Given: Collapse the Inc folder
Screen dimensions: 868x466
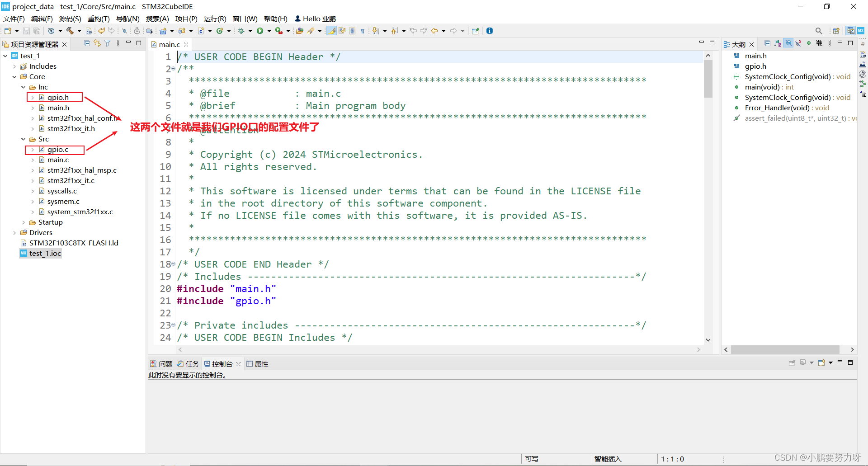Looking at the screenshot, I should coord(24,87).
